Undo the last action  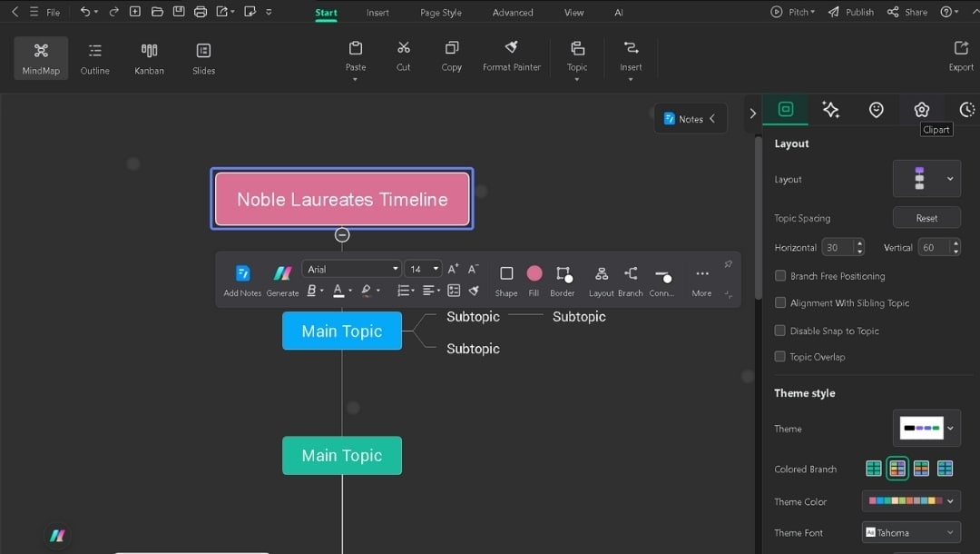click(x=85, y=11)
